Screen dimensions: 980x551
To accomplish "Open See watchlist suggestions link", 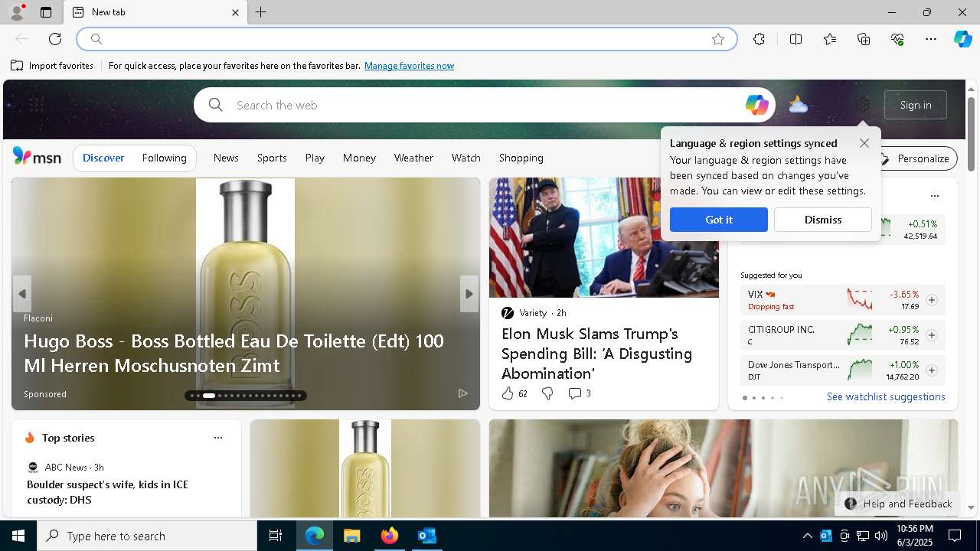I will click(886, 396).
